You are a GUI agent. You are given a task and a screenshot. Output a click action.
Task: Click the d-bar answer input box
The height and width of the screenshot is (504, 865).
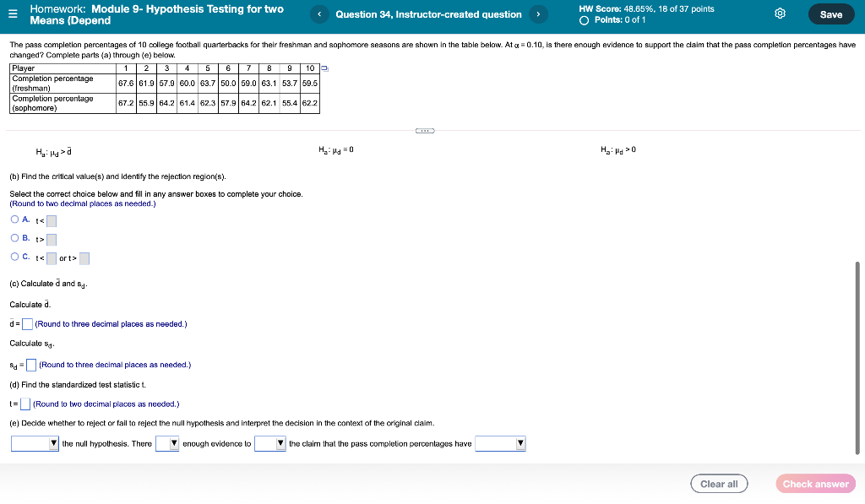27,324
